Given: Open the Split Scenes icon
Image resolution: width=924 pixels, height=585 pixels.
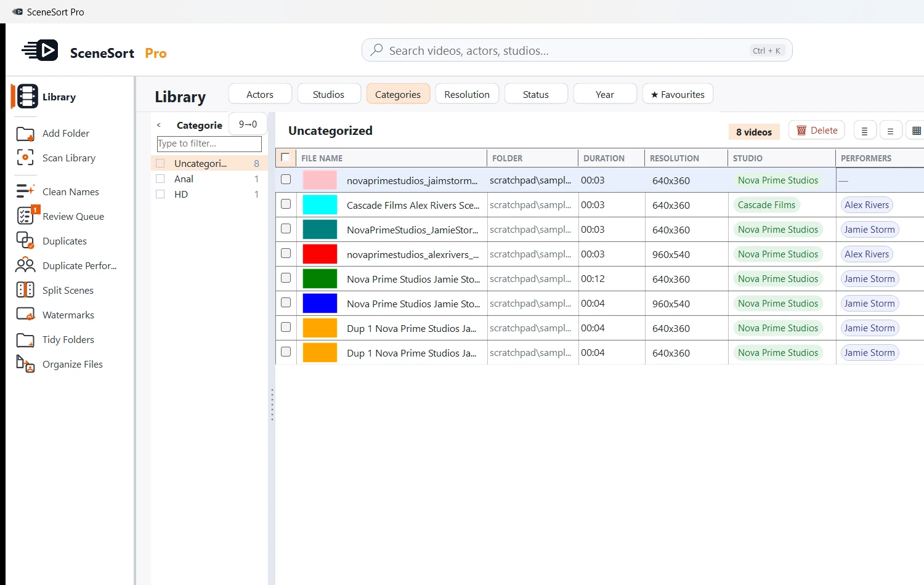Looking at the screenshot, I should tap(25, 290).
